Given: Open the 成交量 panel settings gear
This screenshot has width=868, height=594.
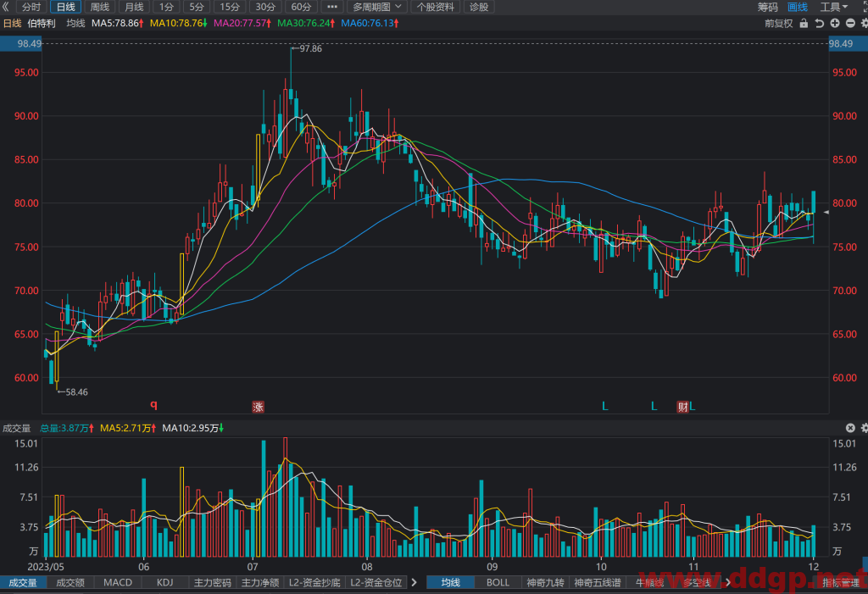Looking at the screenshot, I should tap(864, 428).
